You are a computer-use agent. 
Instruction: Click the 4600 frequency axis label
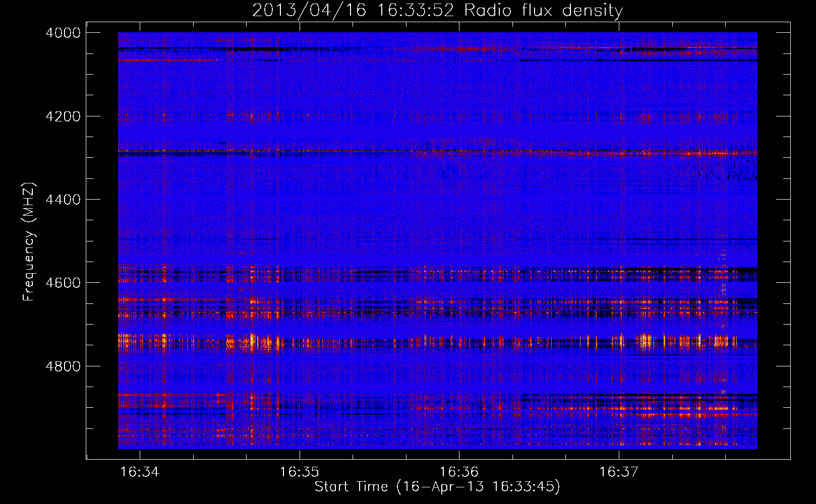(x=63, y=283)
